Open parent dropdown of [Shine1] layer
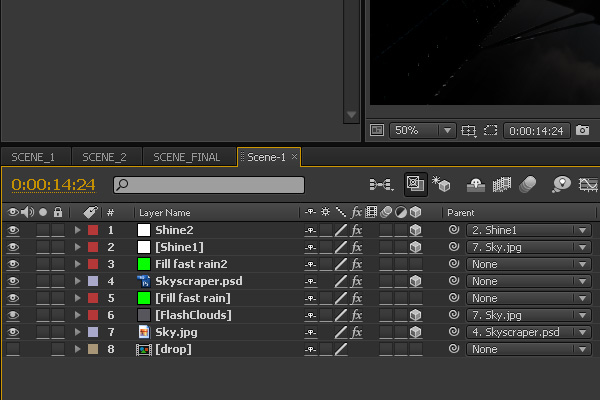This screenshot has width=600, height=400. coord(528,247)
